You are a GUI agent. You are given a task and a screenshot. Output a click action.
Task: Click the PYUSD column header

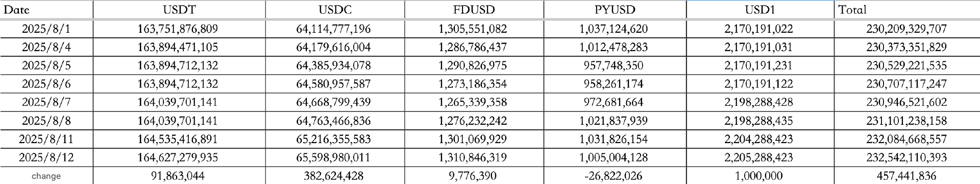(x=615, y=10)
